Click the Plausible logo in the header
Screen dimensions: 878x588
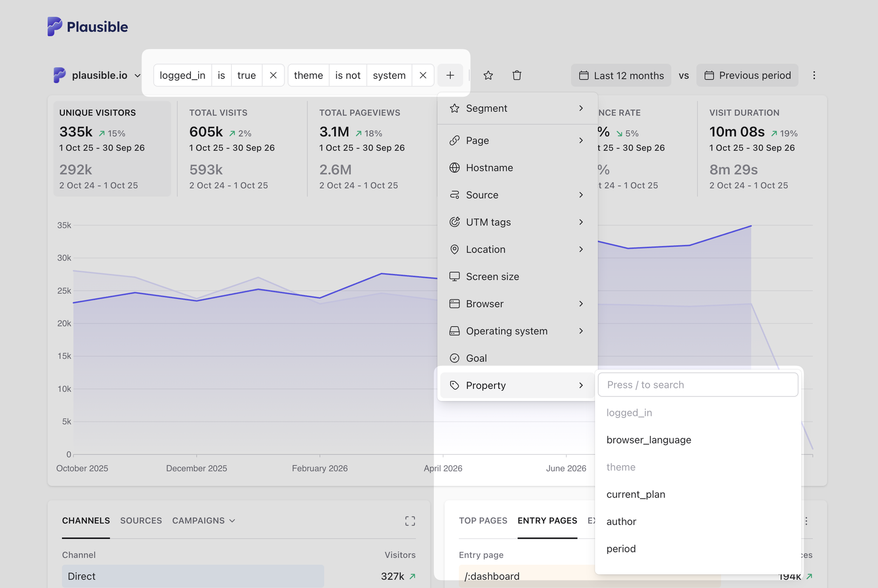click(x=87, y=26)
